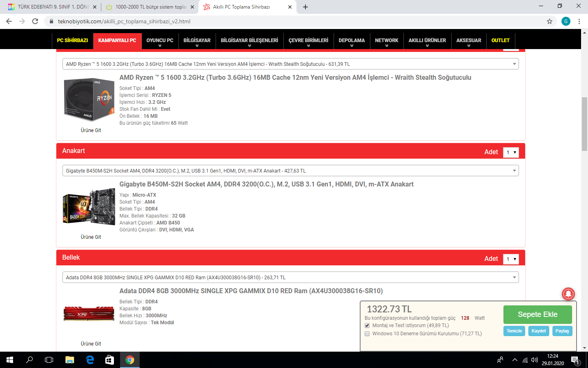The width and height of the screenshot is (588, 368).
Task: Click the AMD Ryzen 5 1600 product title
Action: [x=295, y=78]
